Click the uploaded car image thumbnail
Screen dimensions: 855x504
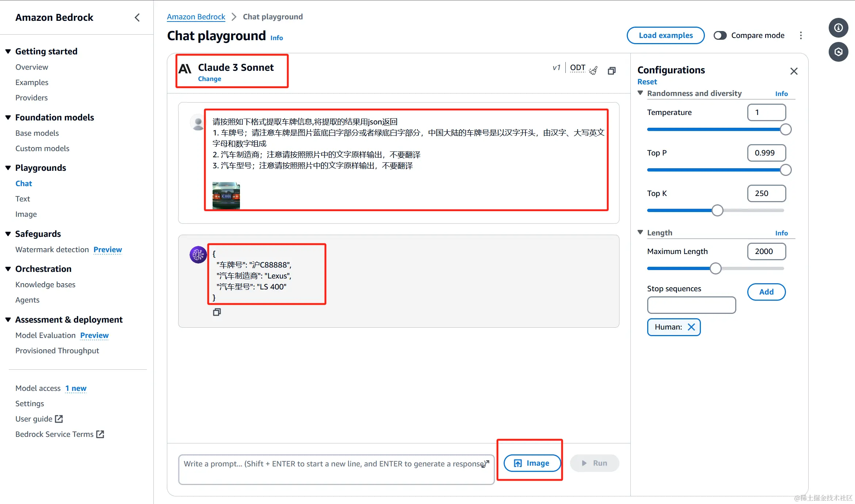coord(226,196)
